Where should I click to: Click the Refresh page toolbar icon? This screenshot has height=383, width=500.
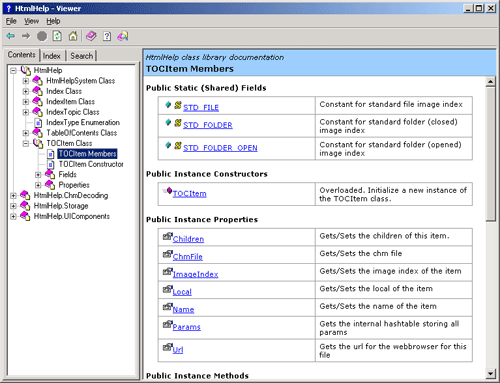pyautogui.click(x=57, y=36)
